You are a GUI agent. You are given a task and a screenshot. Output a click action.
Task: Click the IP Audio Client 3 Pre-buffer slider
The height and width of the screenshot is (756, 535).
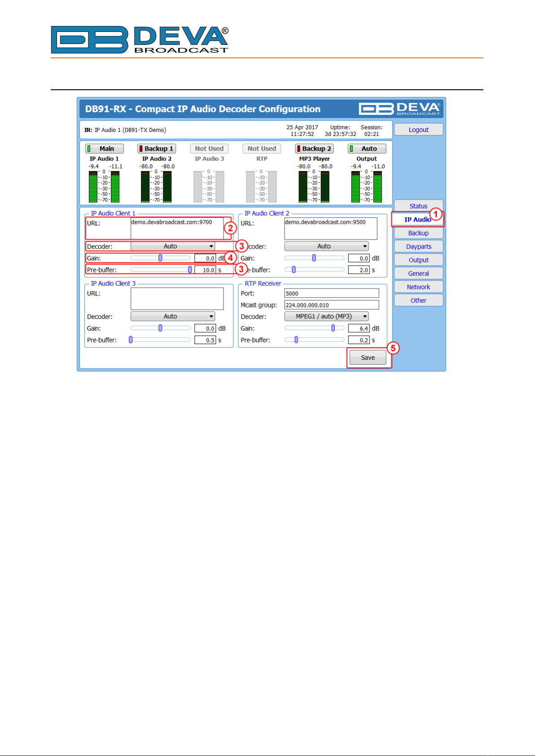(161, 340)
